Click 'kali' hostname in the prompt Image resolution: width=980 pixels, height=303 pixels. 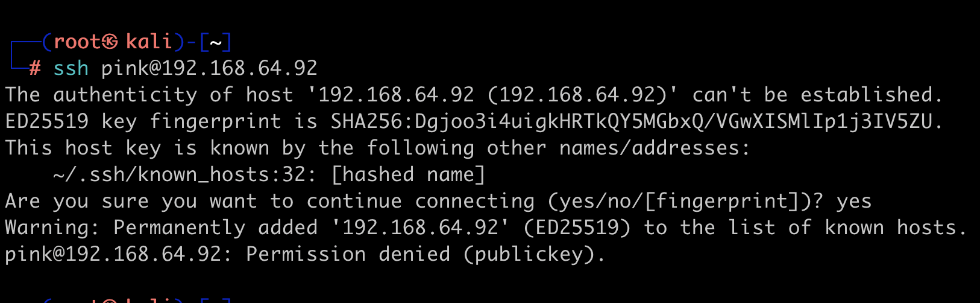click(149, 42)
